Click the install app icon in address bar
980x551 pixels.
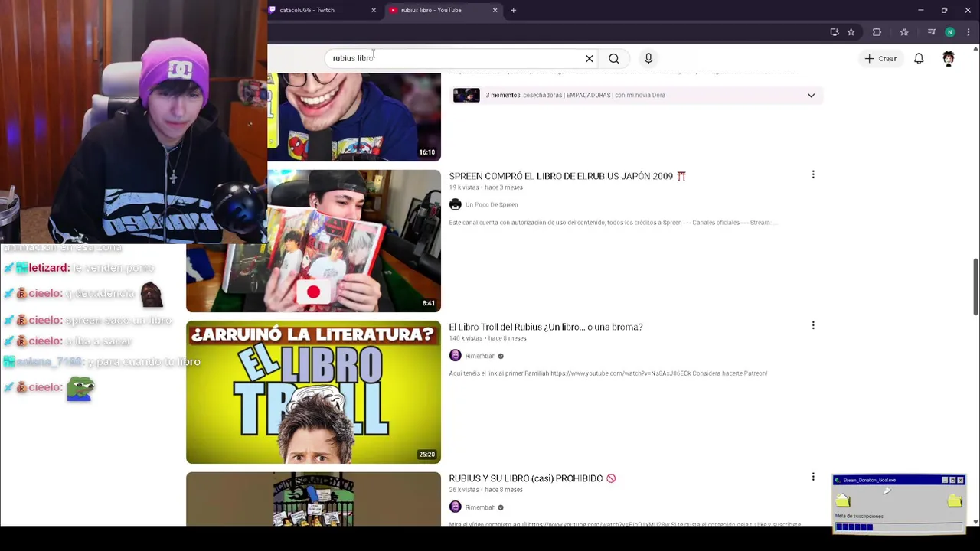835,32
